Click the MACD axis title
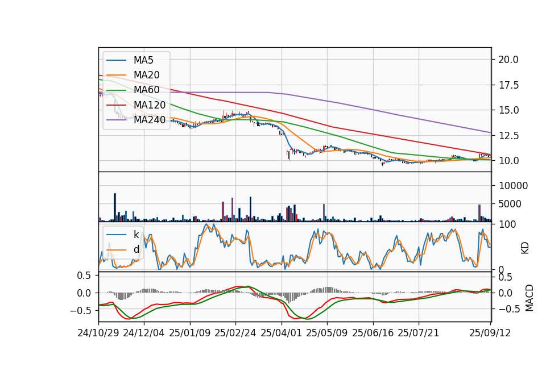 click(x=530, y=298)
